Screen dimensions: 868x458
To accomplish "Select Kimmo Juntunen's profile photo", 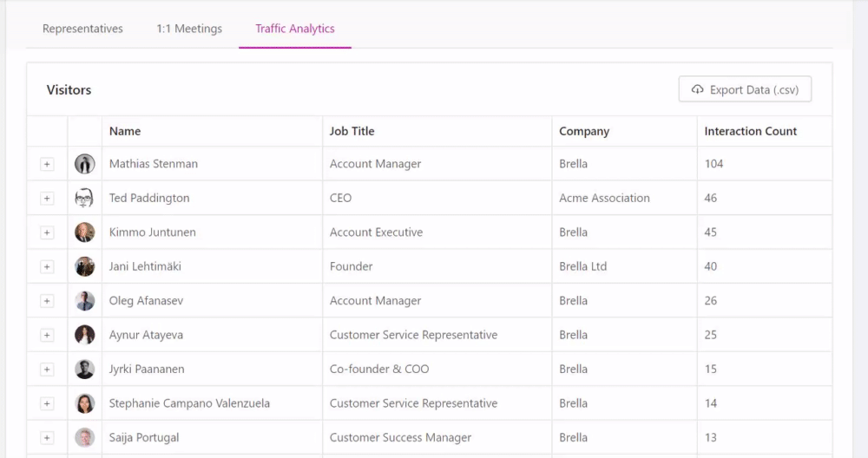I will pyautogui.click(x=85, y=232).
